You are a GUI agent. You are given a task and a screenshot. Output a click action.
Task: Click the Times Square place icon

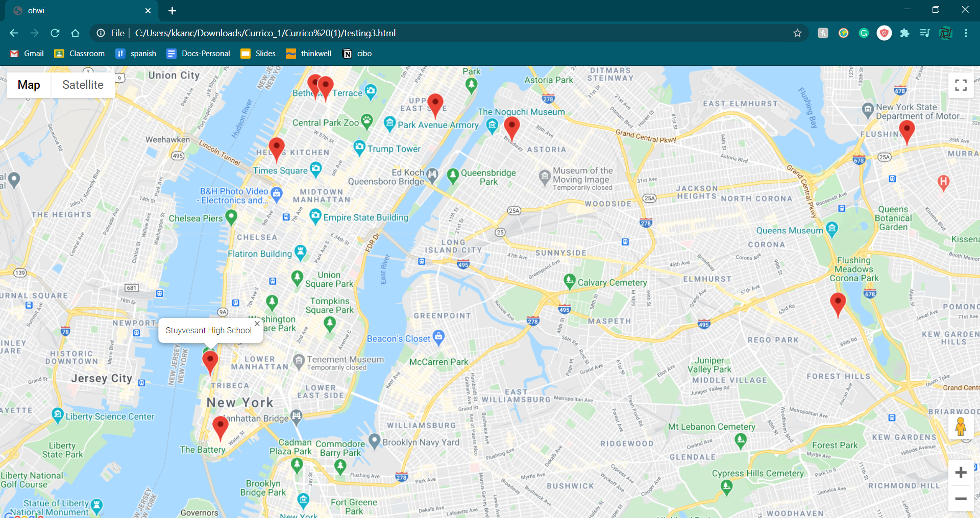coord(316,169)
